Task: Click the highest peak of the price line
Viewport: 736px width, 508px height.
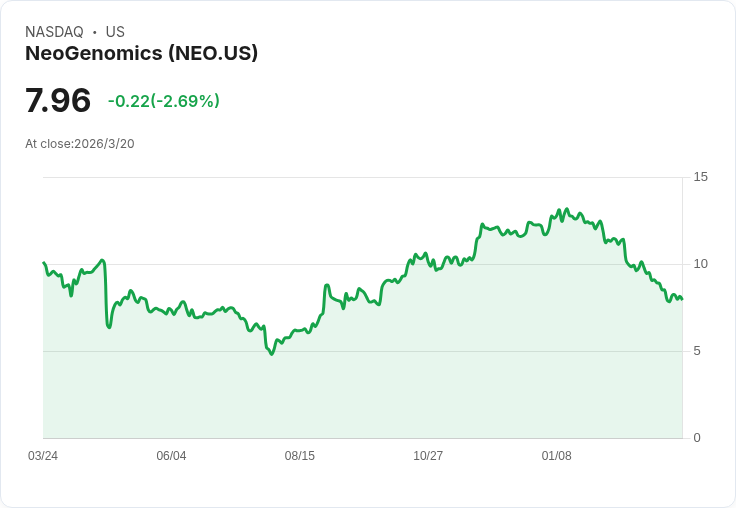Action: (x=567, y=209)
